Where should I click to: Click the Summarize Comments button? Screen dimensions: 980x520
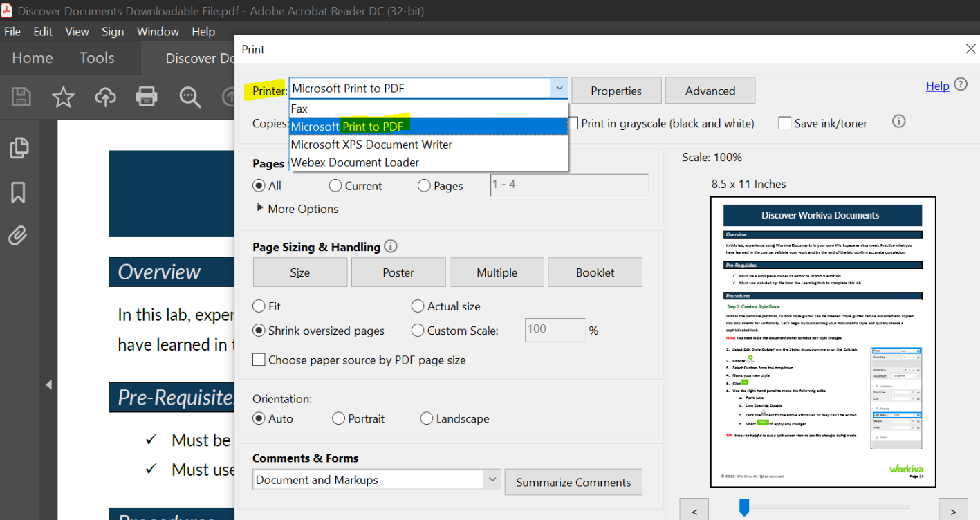(573, 482)
